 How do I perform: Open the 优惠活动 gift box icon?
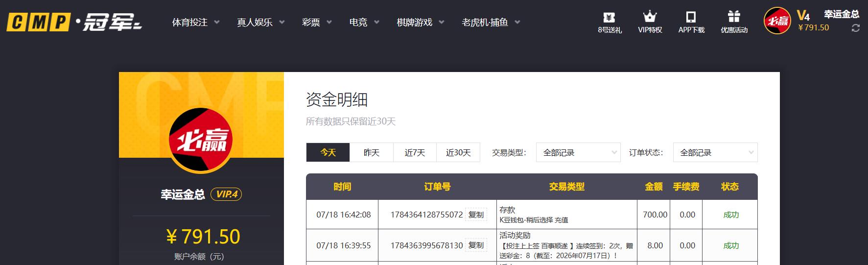point(734,17)
